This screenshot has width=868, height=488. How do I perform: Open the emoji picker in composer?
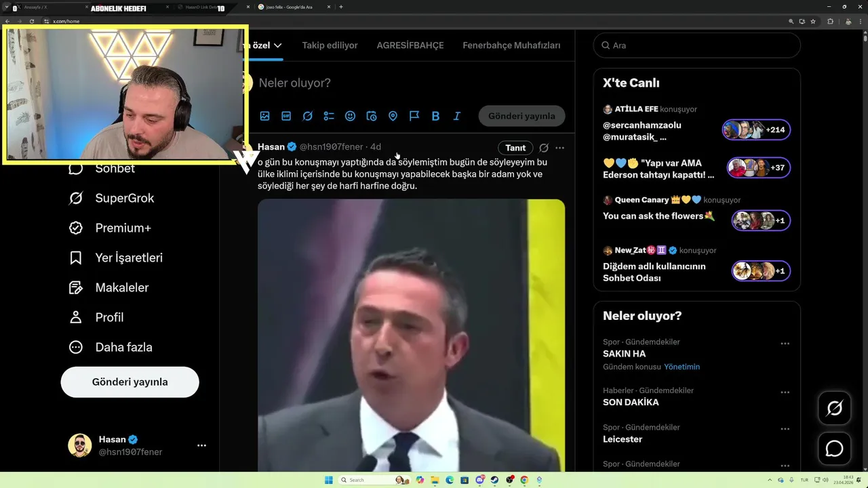[x=350, y=116]
